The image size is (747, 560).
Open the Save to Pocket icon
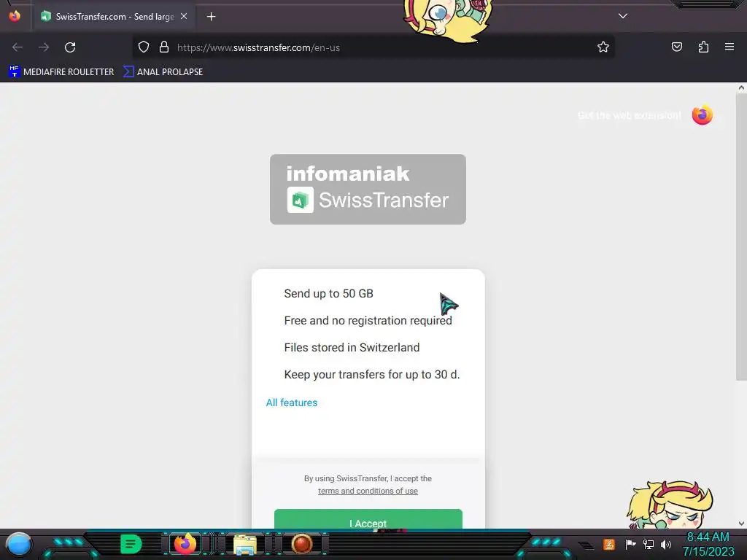point(677,47)
